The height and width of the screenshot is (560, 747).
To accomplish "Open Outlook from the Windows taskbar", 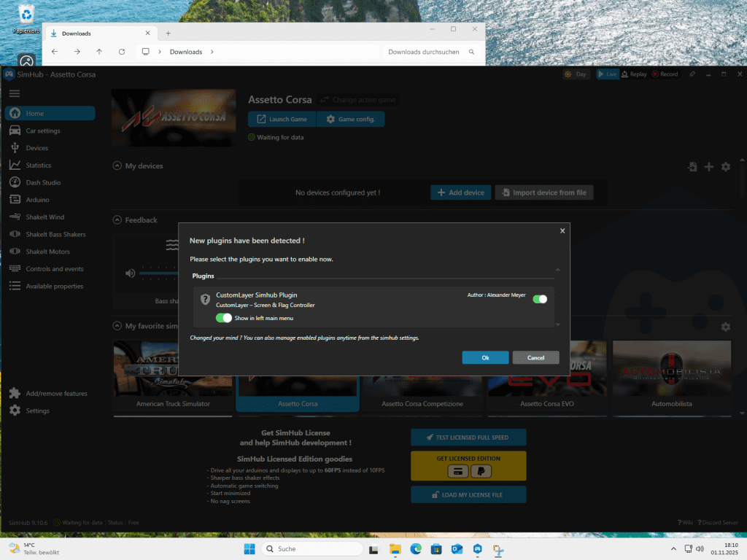I will 457,549.
